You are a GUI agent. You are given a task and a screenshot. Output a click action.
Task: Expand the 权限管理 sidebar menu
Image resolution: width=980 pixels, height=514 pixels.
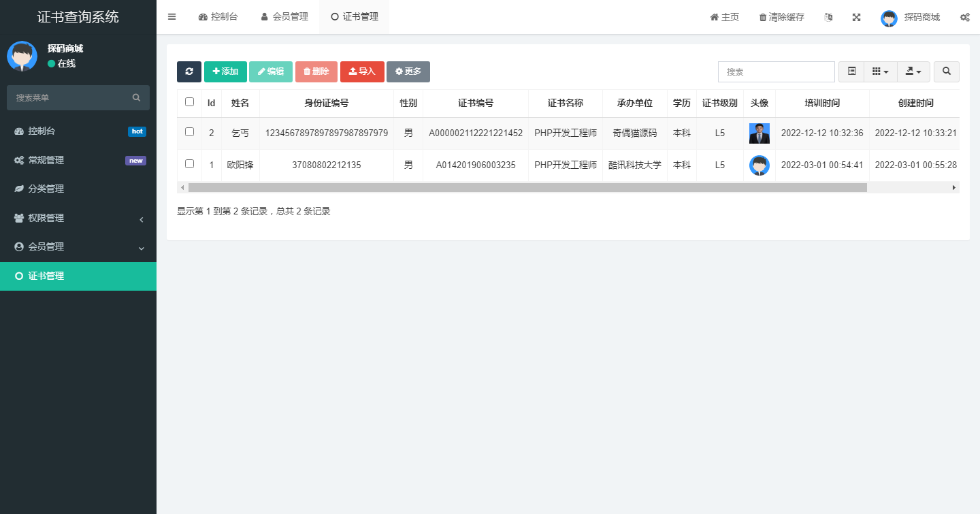click(78, 218)
